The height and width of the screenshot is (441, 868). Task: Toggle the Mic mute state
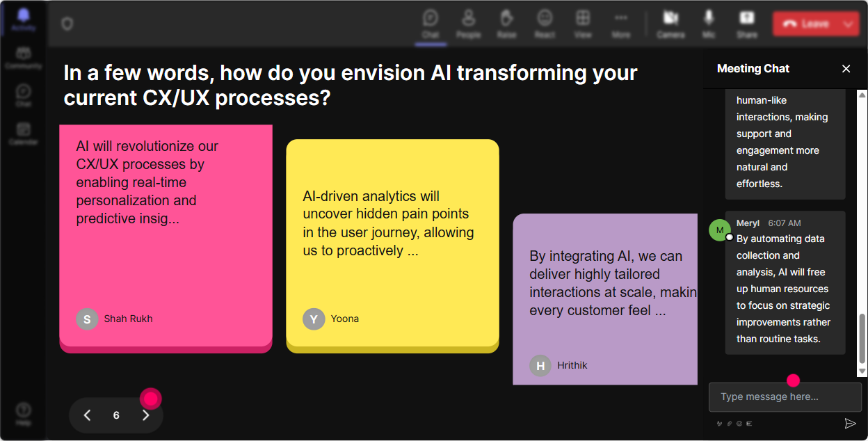tap(709, 24)
